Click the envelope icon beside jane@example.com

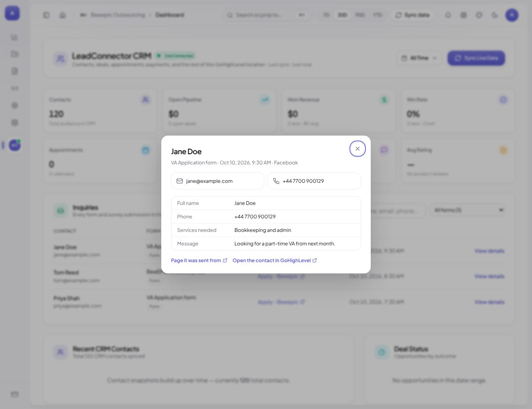click(180, 181)
